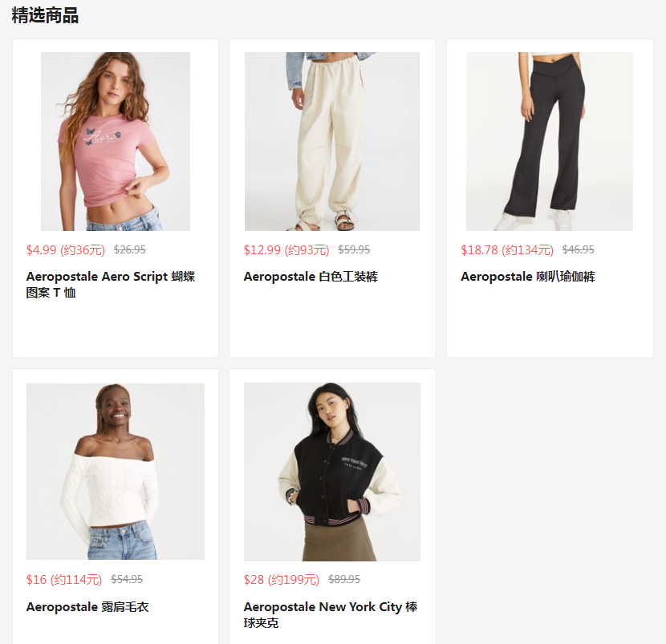Click the $16 (约114元) sale price
The height and width of the screenshot is (644, 666).
64,580
